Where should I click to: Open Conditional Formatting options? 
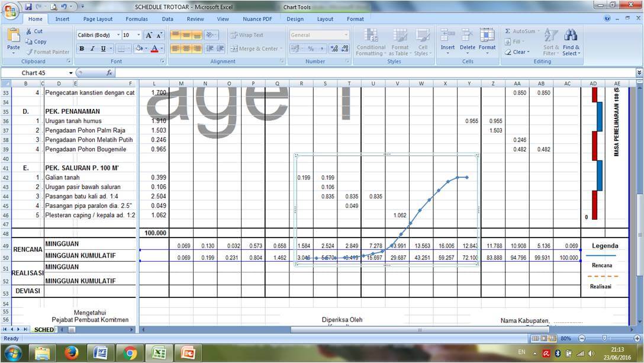coord(371,43)
